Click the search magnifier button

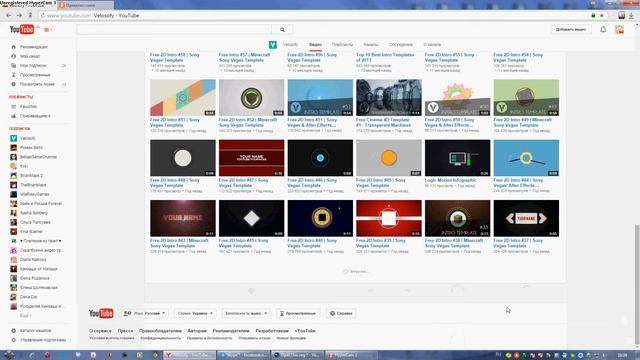point(282,29)
